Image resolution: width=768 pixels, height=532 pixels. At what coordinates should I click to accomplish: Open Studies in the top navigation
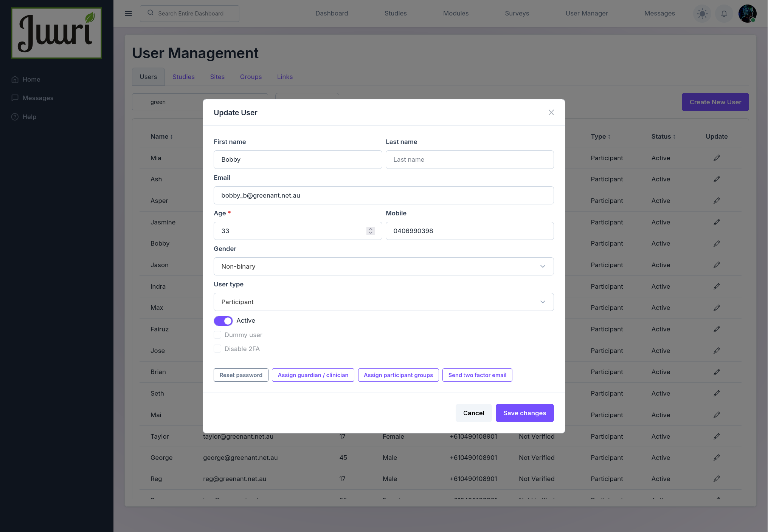[396, 14]
